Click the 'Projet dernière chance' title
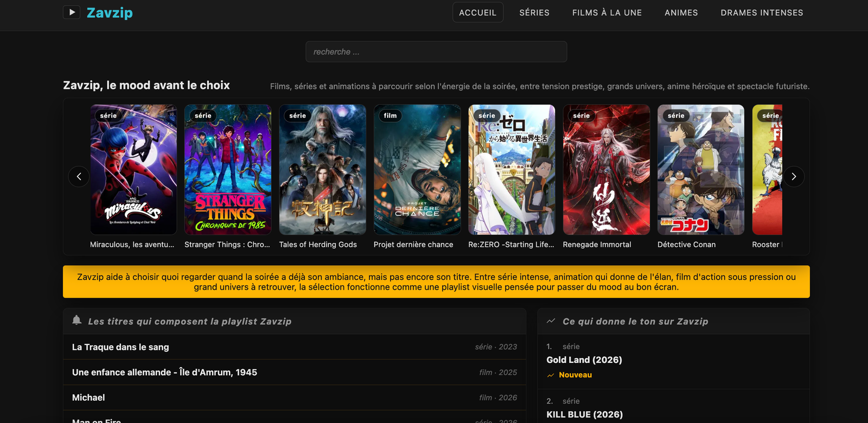 pyautogui.click(x=413, y=245)
